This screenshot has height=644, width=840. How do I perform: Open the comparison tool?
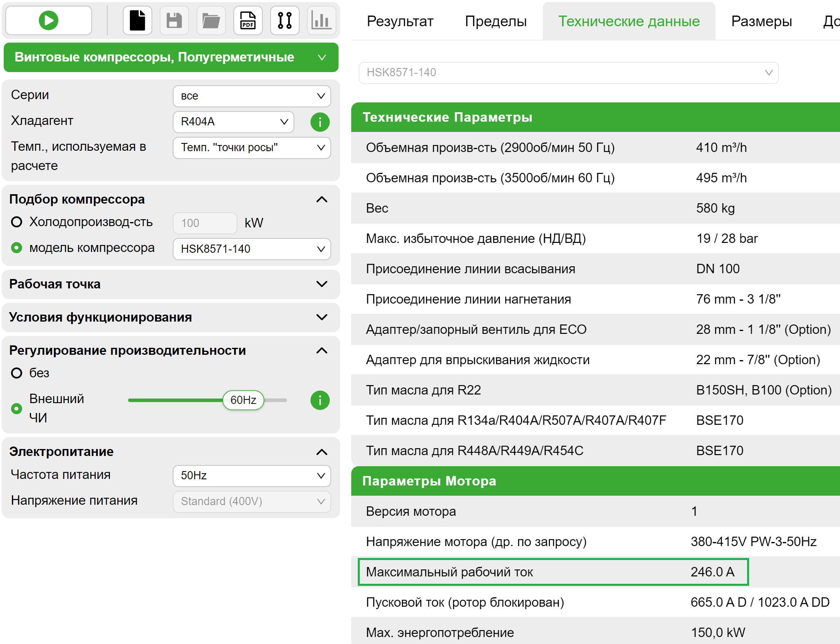tap(285, 20)
